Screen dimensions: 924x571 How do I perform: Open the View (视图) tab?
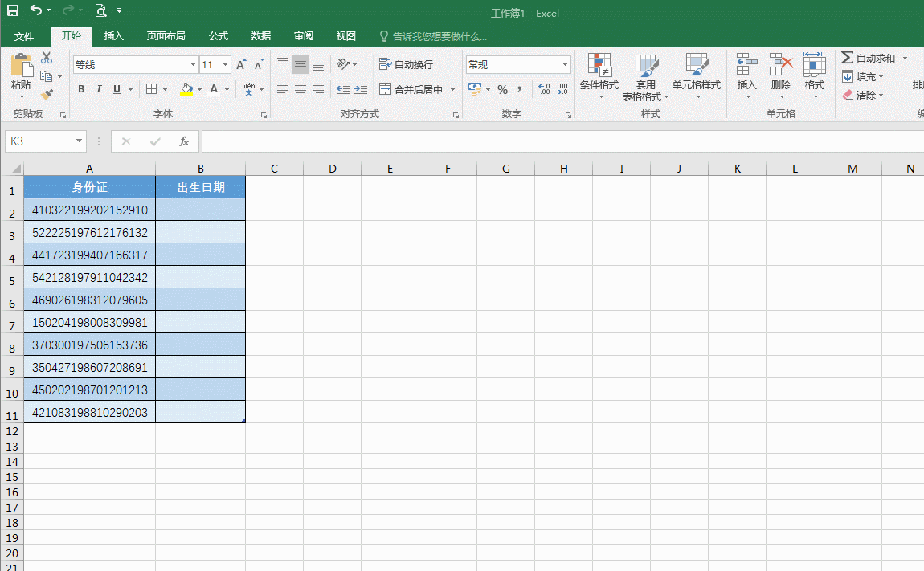point(346,36)
